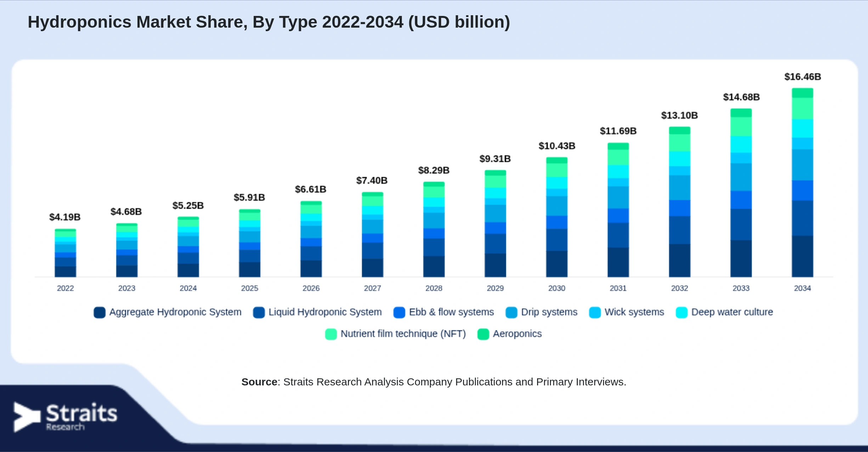
Task: Click the 2025 x-axis label
Action: 250,288
